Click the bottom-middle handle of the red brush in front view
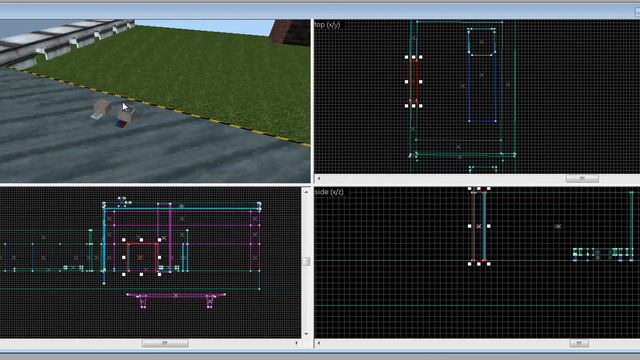640x360 pixels. tap(141, 274)
